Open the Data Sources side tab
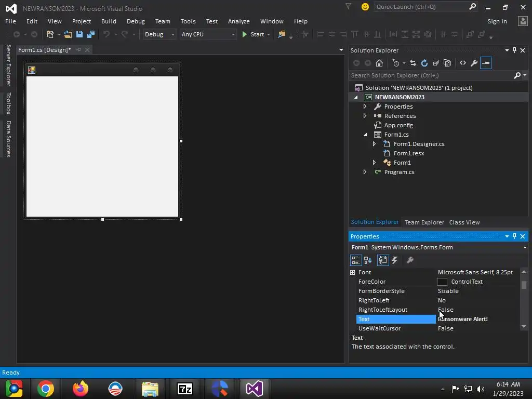 (8, 139)
